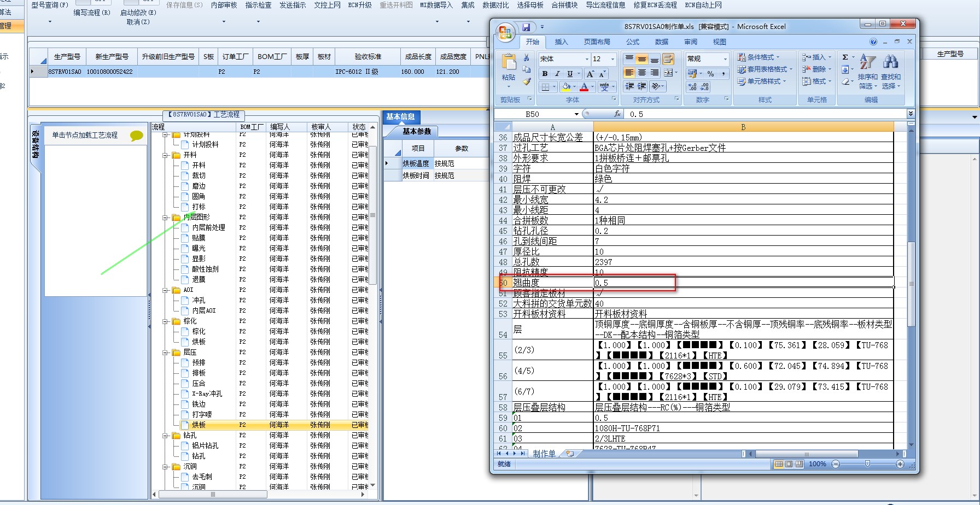
Task: Cut selection with scissors icon
Action: [527, 57]
